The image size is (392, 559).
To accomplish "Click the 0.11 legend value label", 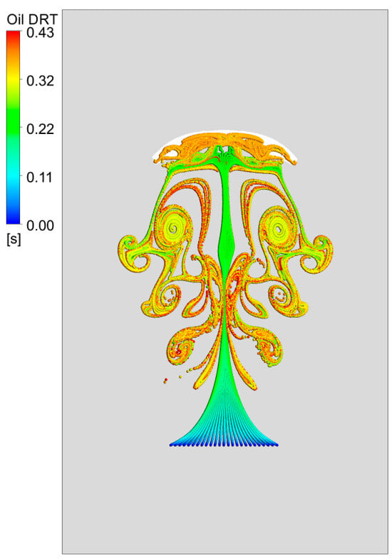I will (40, 177).
